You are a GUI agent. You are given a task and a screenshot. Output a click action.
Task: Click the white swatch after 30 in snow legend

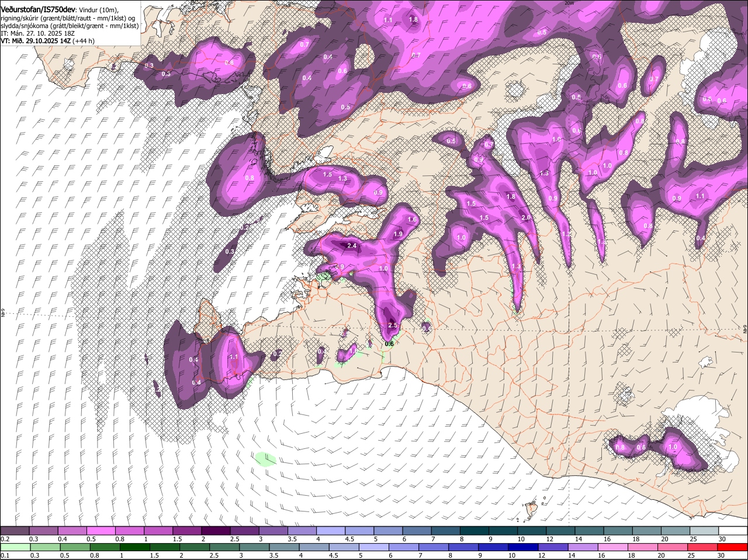click(x=733, y=531)
